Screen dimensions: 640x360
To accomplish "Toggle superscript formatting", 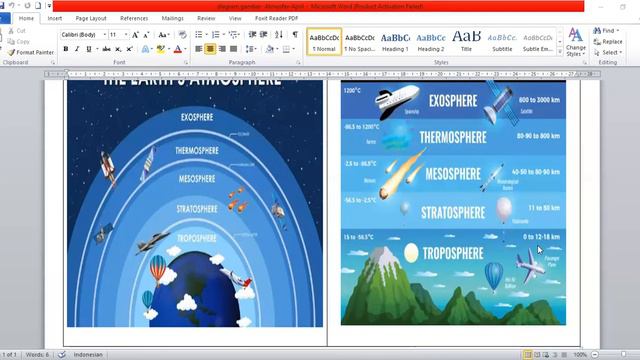I will [x=129, y=49].
